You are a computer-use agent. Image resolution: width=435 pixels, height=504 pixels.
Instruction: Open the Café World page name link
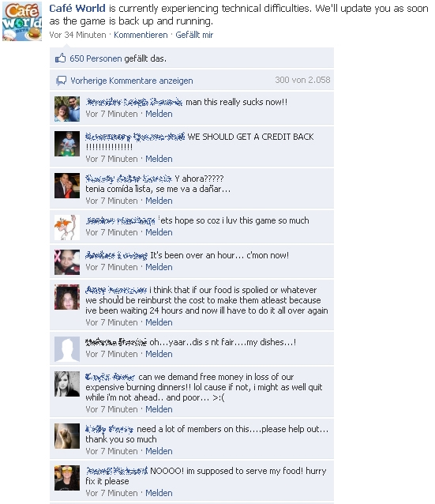pyautogui.click(x=77, y=9)
